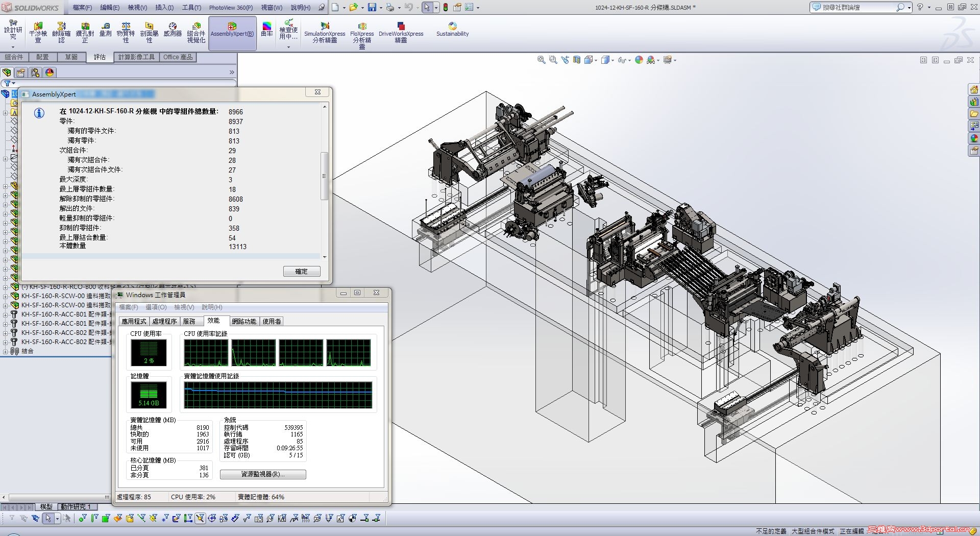Open the Office 產品 CommandManager tab

[178, 57]
